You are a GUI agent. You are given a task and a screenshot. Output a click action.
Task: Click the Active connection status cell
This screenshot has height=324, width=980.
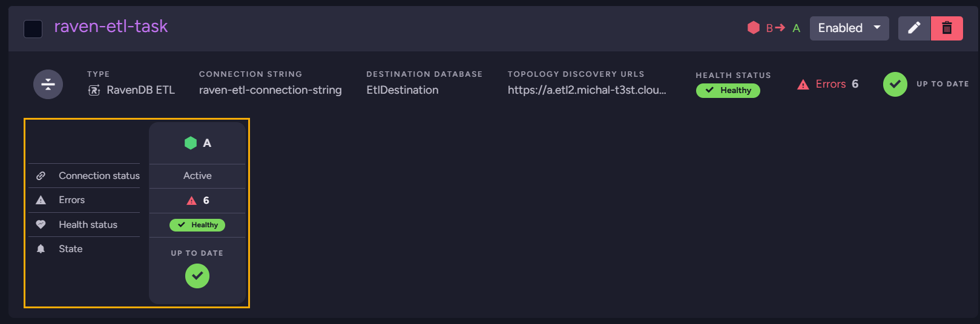click(197, 176)
